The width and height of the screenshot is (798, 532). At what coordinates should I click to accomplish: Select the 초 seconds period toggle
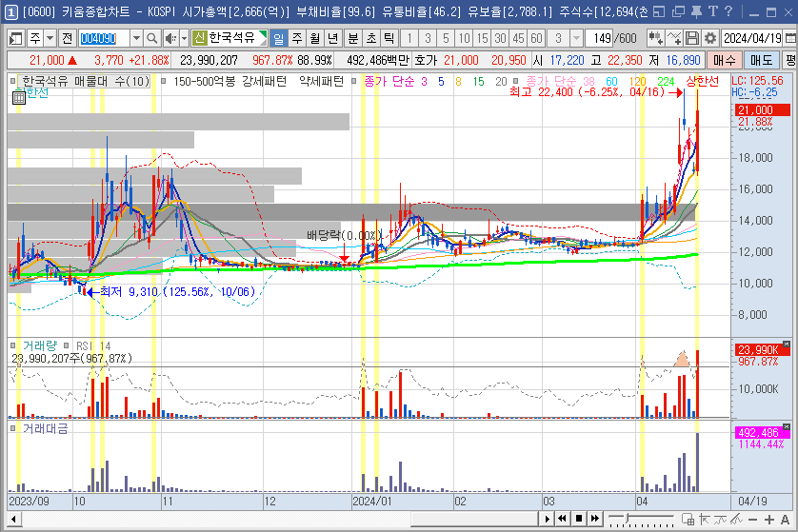pos(371,38)
